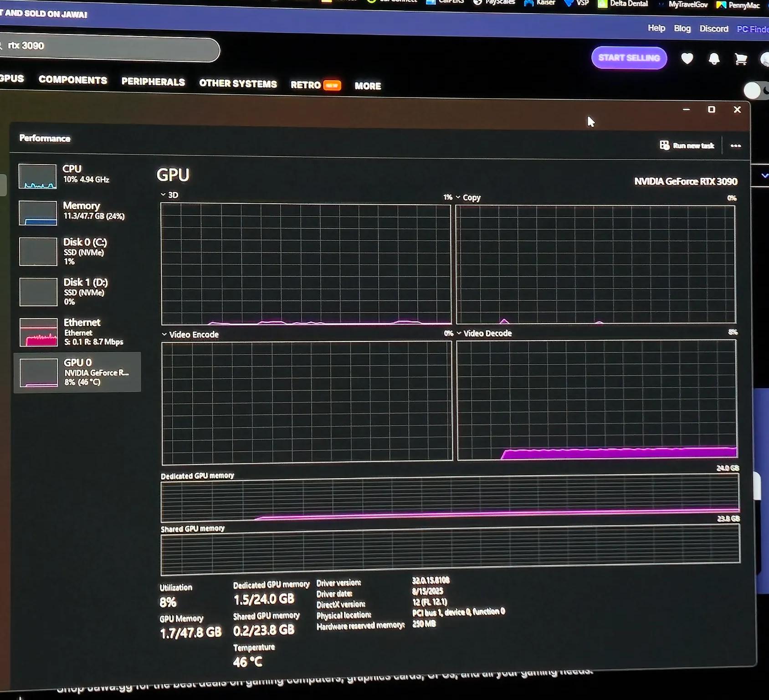Select GPU 0 NVIDIA GeForce item

pyautogui.click(x=77, y=372)
